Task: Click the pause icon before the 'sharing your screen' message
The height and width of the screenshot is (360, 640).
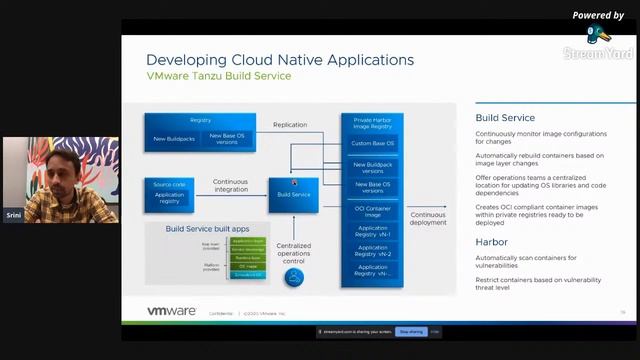Action: [x=320, y=332]
